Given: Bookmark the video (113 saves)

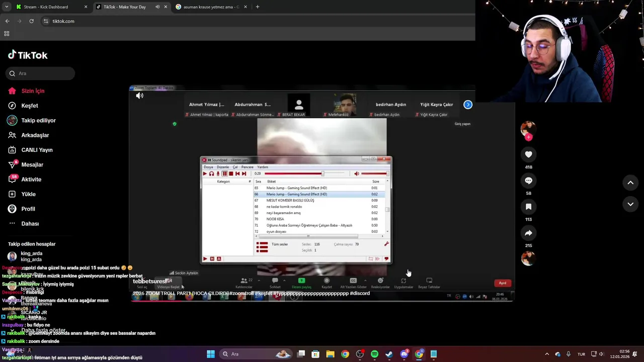Looking at the screenshot, I should click(528, 207).
